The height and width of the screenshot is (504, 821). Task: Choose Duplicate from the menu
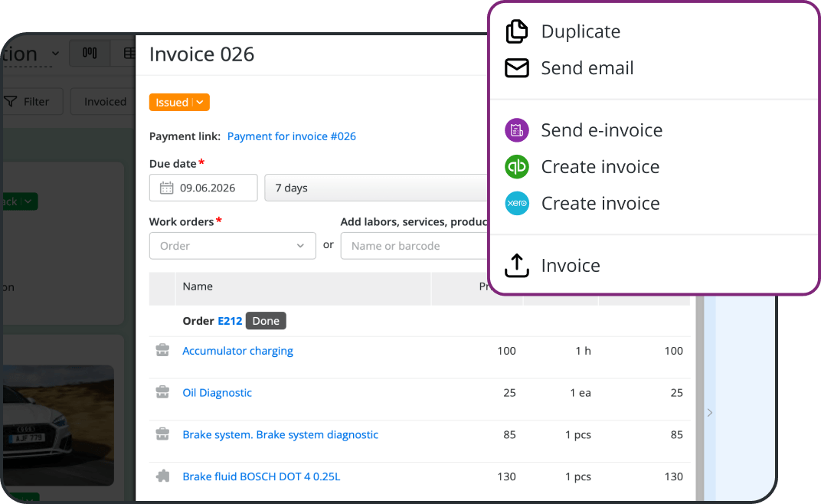point(581,31)
